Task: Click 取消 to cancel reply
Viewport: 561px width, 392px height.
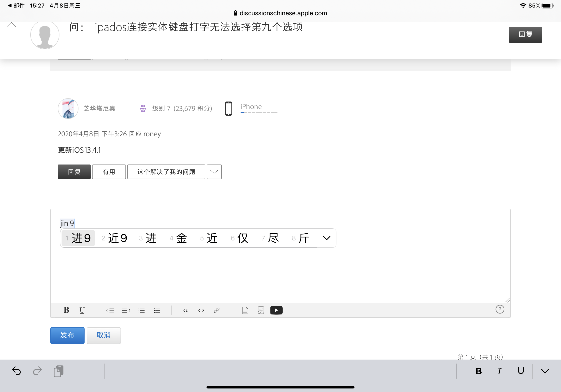Action: pyautogui.click(x=104, y=335)
